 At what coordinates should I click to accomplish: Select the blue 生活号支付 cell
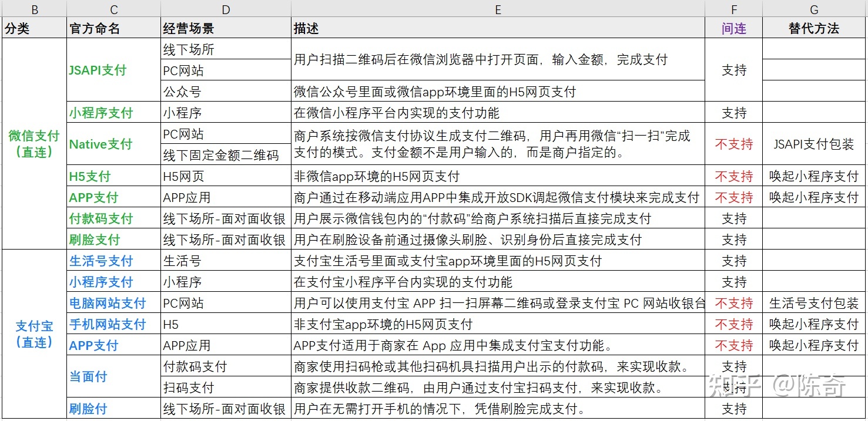coord(113,261)
